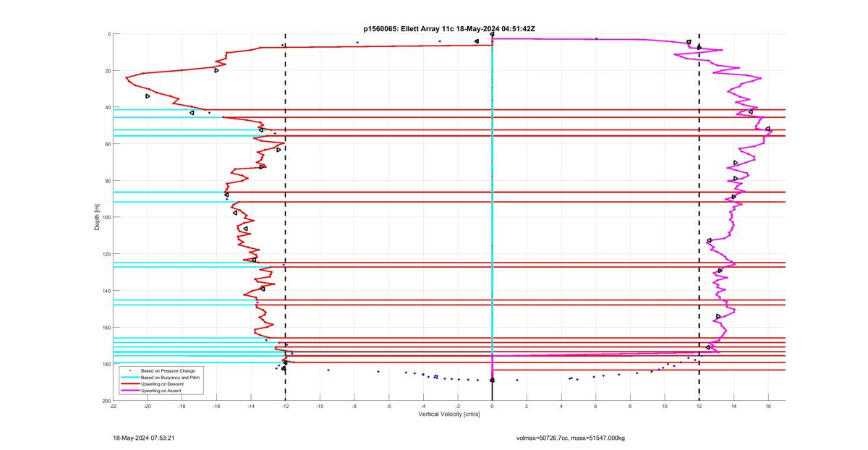Click the '180' depth axis tick label
The width and height of the screenshot is (868, 450).
coord(106,364)
